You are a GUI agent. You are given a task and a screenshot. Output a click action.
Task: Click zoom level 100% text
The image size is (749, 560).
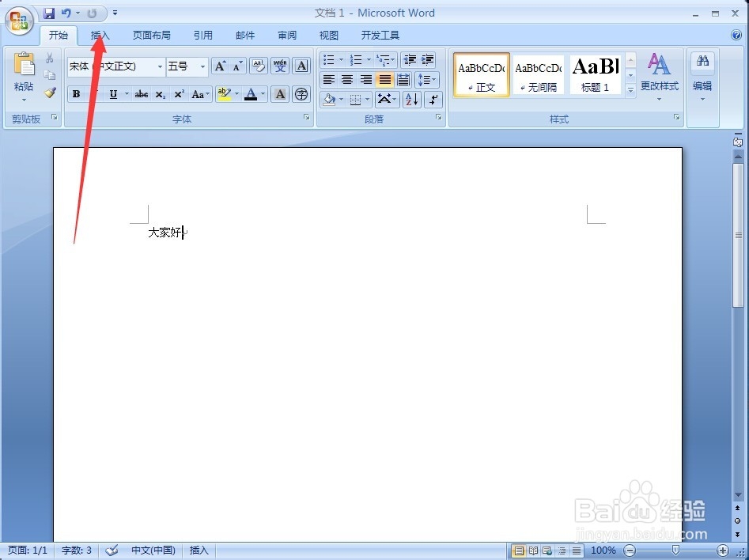point(603,551)
